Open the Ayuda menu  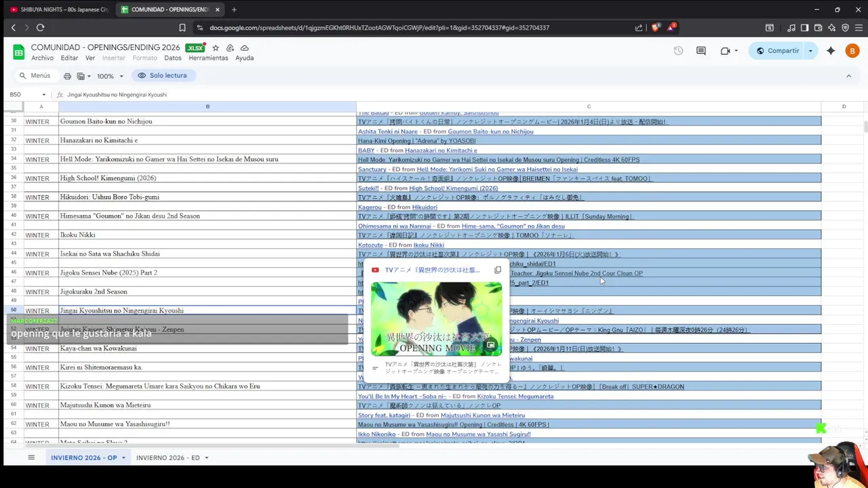244,58
